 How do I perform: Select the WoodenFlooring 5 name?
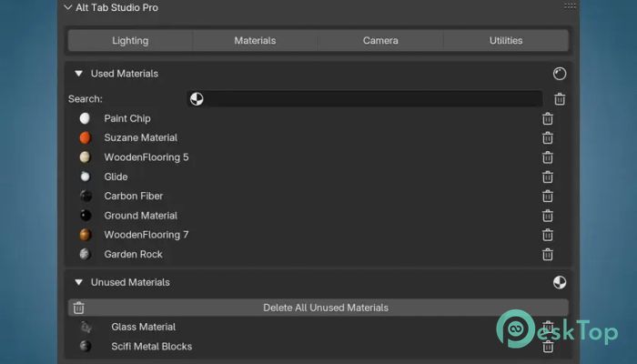(x=147, y=157)
